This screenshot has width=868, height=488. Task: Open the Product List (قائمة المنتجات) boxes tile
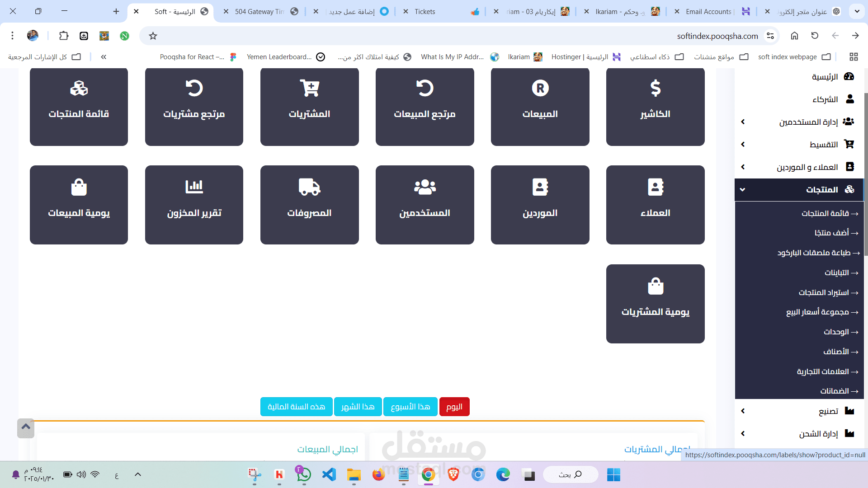coord(79,107)
